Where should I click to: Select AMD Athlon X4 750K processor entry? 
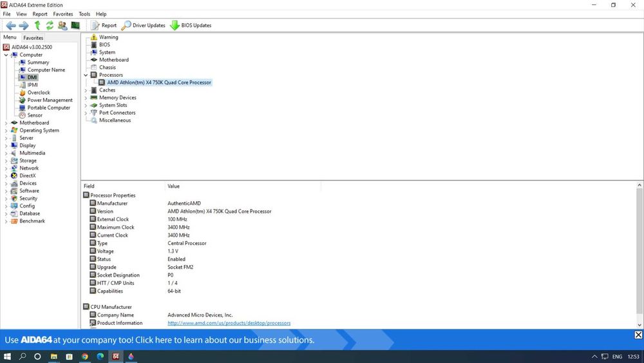(x=159, y=83)
